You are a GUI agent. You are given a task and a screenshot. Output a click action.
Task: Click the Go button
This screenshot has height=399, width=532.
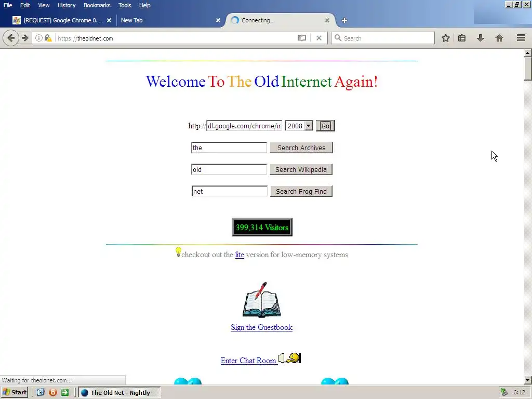click(325, 126)
